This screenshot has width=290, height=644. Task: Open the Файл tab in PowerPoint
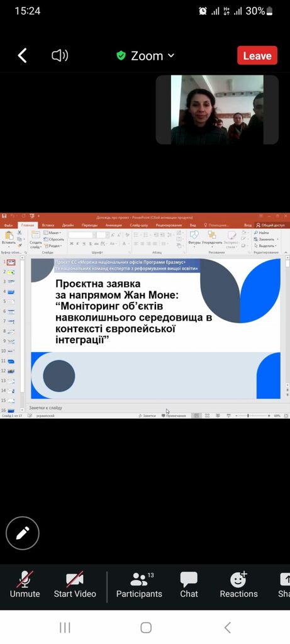(8, 225)
